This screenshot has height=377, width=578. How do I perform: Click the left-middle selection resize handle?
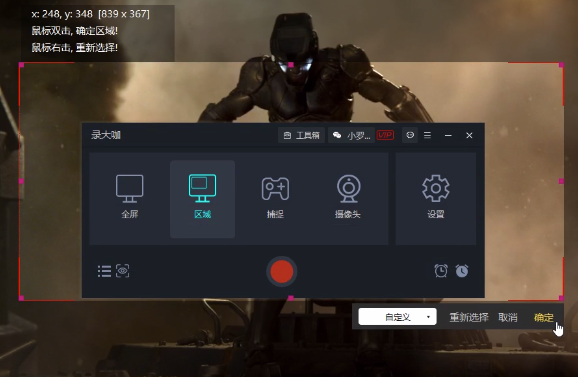point(21,181)
